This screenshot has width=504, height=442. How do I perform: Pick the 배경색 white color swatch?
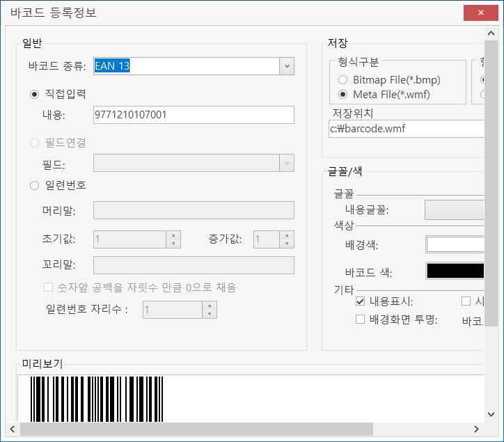click(x=455, y=244)
